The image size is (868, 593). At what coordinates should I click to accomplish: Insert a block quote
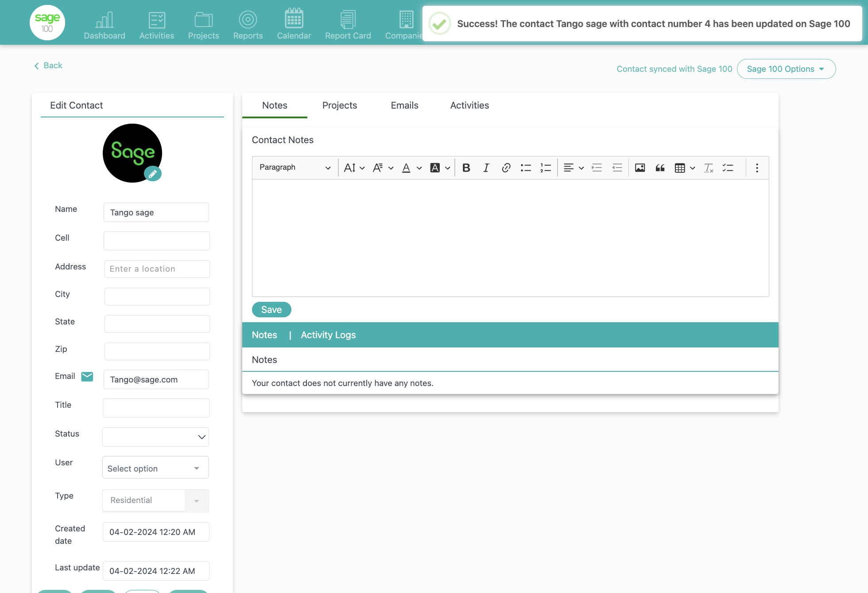tap(660, 168)
